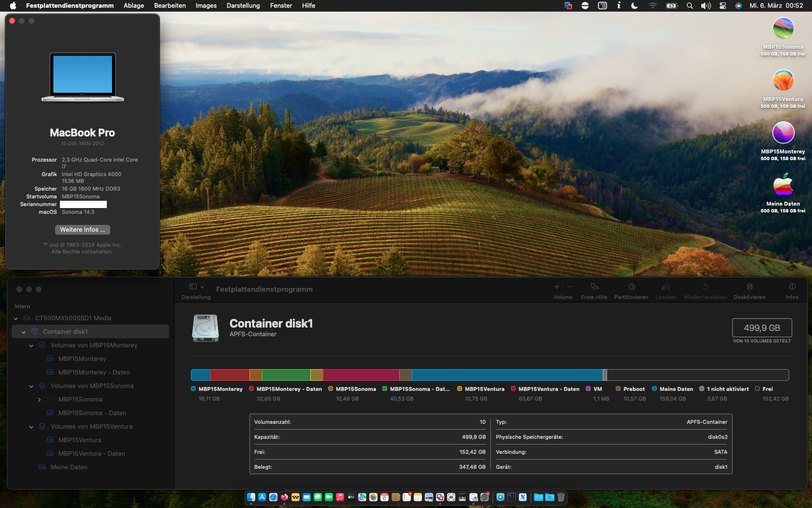Open Calendar from the Dock
Image resolution: width=812 pixels, height=508 pixels.
tap(384, 497)
